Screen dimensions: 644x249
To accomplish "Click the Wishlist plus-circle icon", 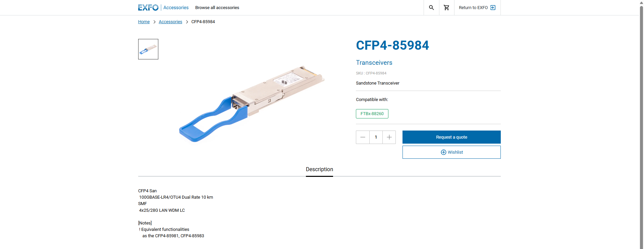I will point(443,152).
